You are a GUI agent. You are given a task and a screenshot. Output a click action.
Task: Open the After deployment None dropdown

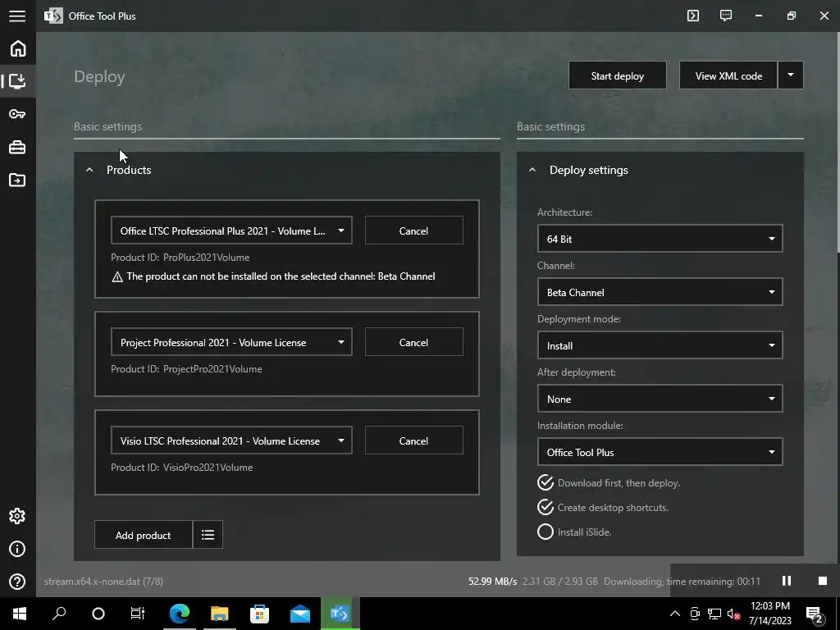click(x=660, y=399)
